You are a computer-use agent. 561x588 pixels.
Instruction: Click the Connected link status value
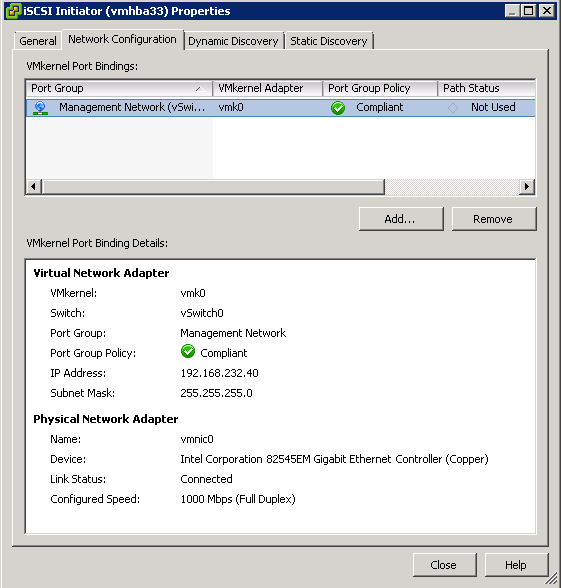coord(206,479)
